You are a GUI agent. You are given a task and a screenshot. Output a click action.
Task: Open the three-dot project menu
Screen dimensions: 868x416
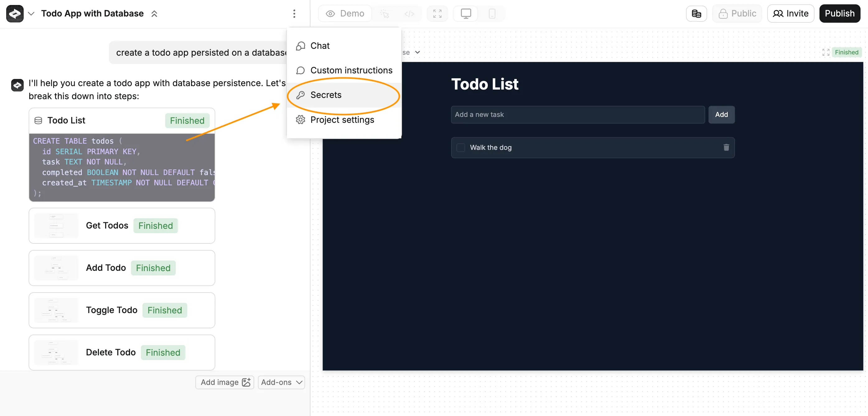click(x=294, y=13)
